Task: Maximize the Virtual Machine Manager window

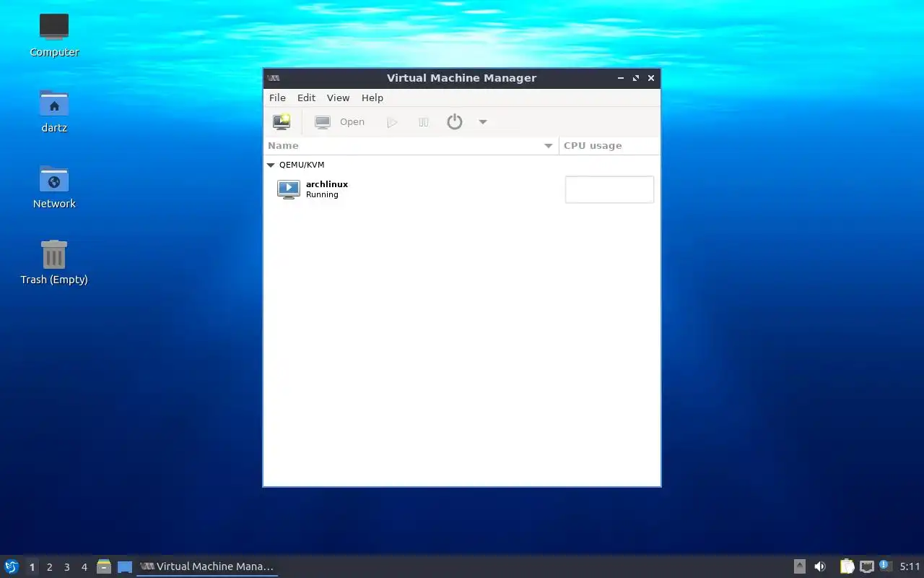Action: [x=636, y=78]
